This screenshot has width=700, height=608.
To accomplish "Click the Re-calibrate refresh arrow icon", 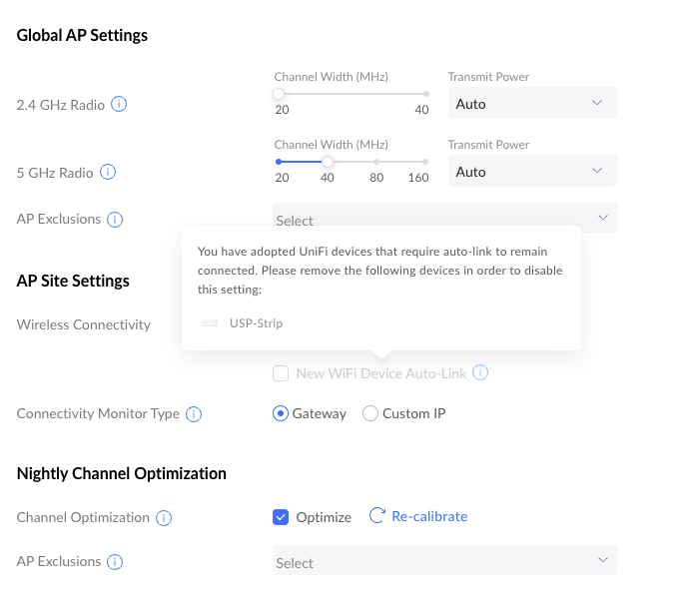I will [377, 515].
